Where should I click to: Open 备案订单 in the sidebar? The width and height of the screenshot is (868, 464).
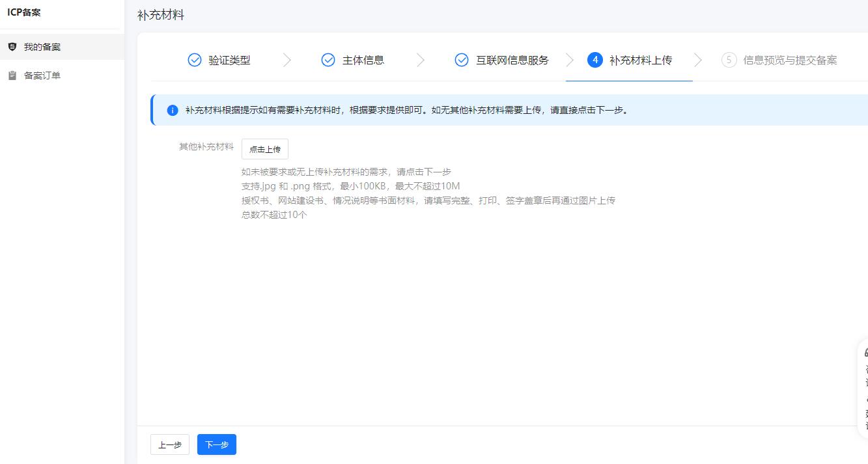62,75
